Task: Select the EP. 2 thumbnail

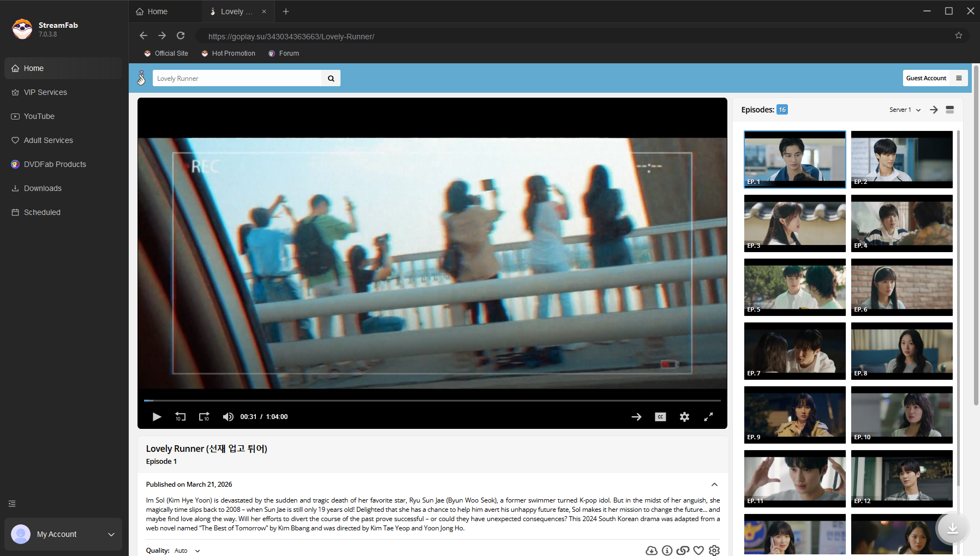Action: point(902,159)
